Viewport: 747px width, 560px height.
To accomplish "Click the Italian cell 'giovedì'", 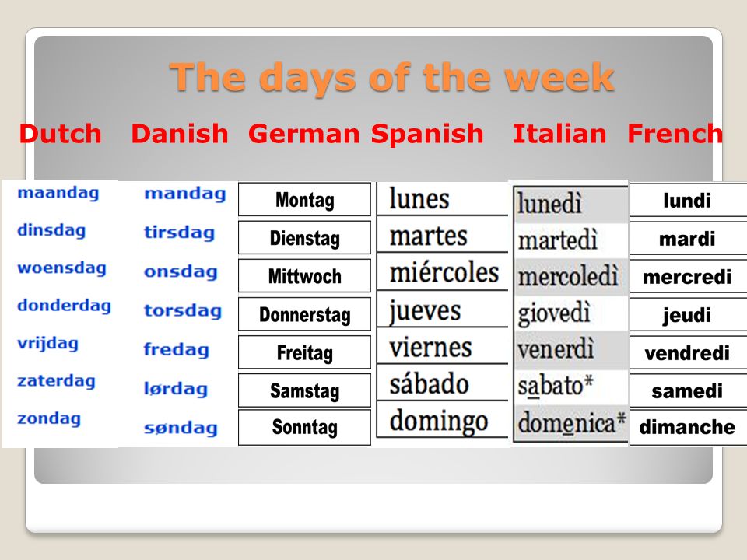I will click(x=570, y=313).
